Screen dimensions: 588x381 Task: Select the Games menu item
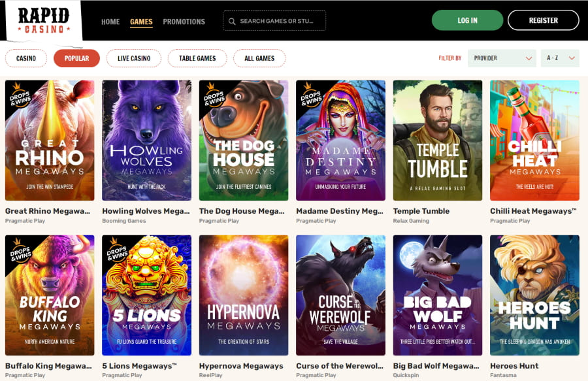pos(141,22)
